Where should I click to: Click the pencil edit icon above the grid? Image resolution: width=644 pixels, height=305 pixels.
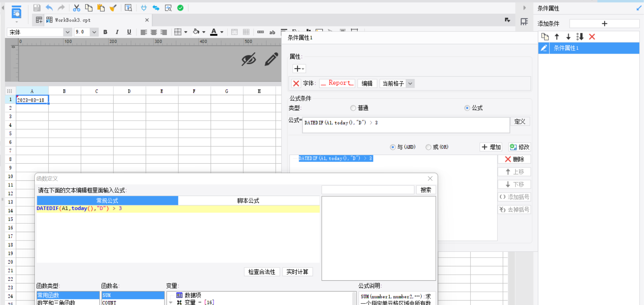pos(271,59)
